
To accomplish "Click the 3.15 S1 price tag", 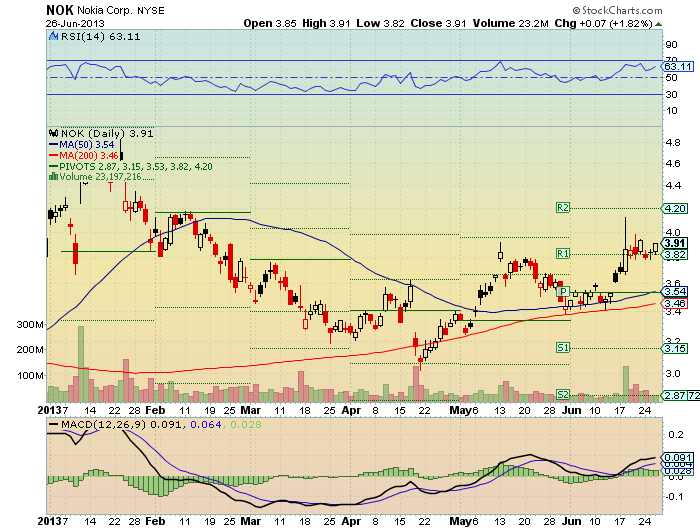I will click(x=675, y=348).
